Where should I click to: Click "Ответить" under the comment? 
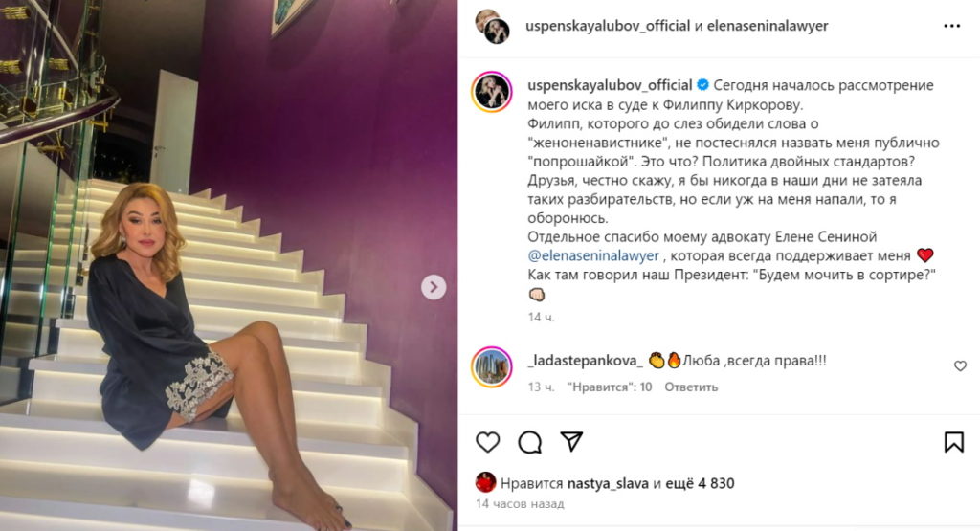691,387
